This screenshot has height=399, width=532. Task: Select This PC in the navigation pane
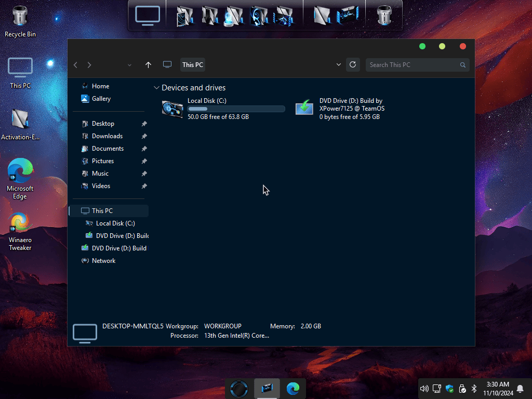click(109, 211)
